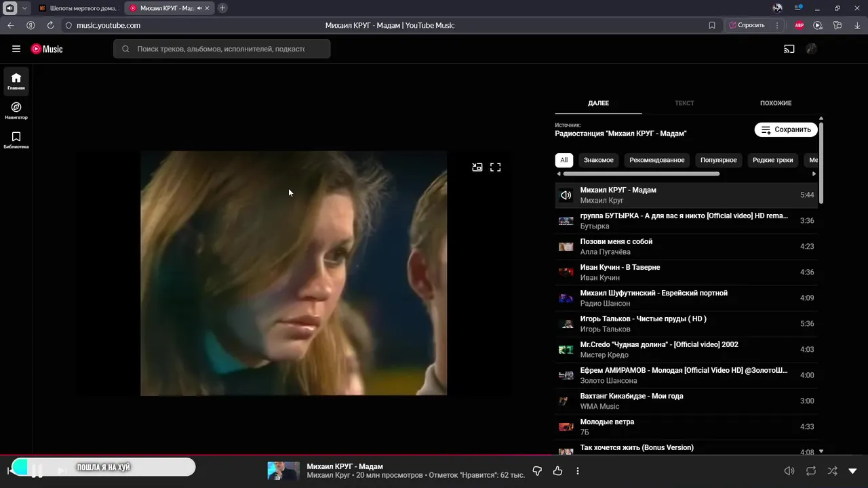This screenshot has width=868, height=488.
Task: Click the chips horizontal scrollbar thumb
Action: (x=642, y=174)
